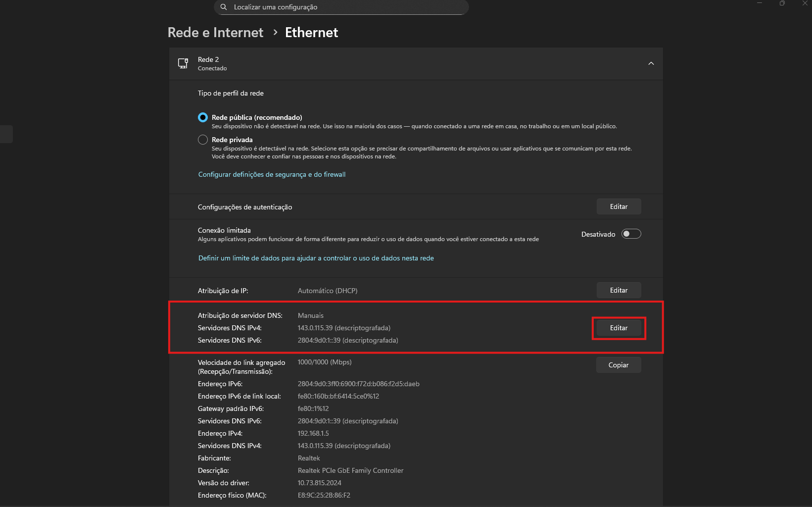This screenshot has height=507, width=812.
Task: Open the data limit definition link
Action: pyautogui.click(x=316, y=258)
